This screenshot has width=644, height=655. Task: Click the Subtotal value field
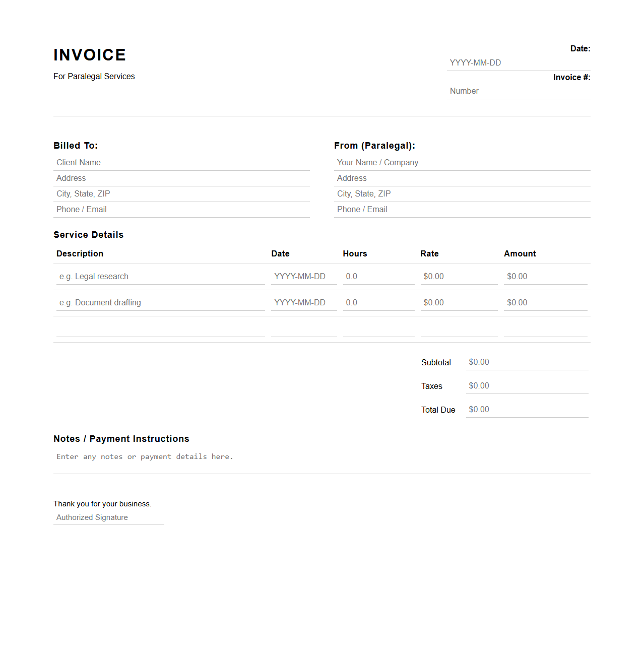click(527, 362)
